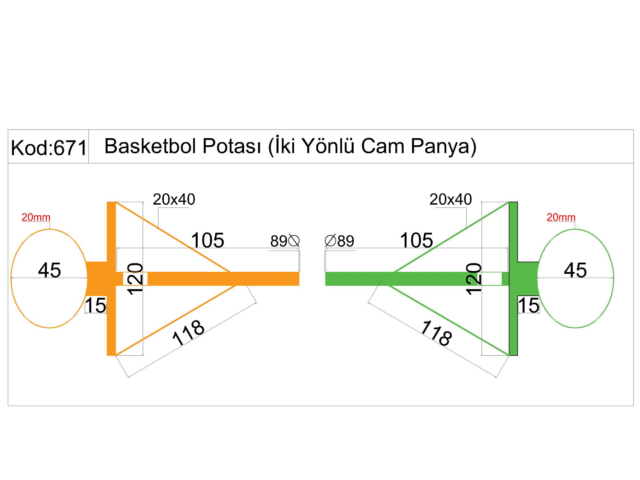Click the Ø89 diameter label on green side
This screenshot has width=640, height=480.
[x=339, y=241]
